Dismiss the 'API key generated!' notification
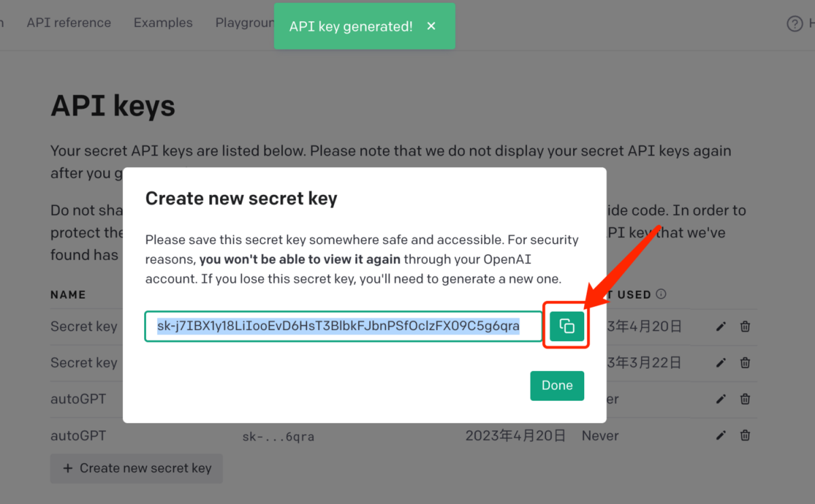This screenshot has height=504, width=815. [x=431, y=26]
